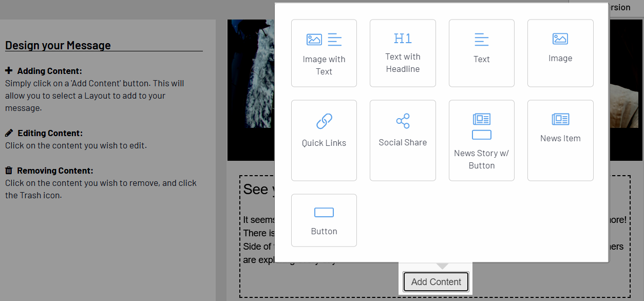Click the "News Item" label
The image size is (644, 301).
coord(560,138)
